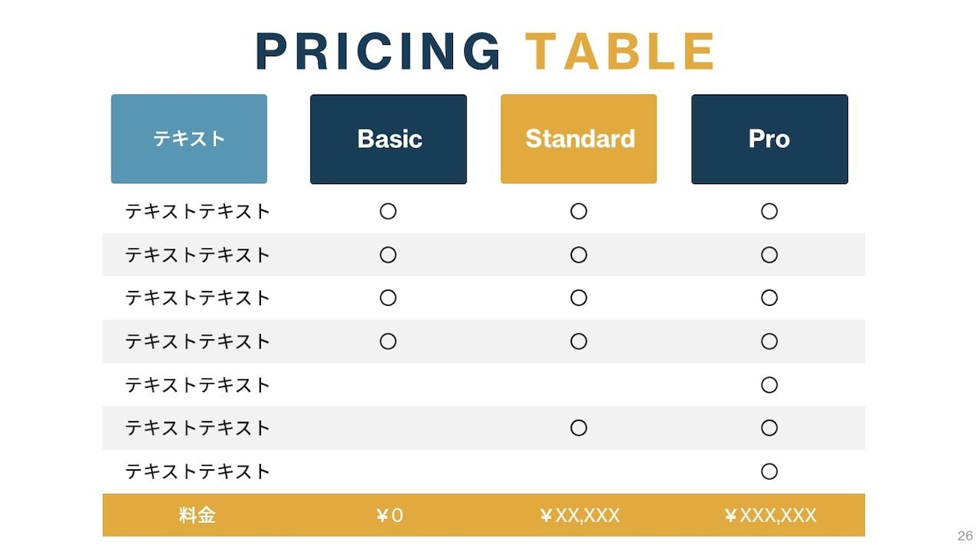980x551 pixels.
Task: Click the slide page number 26
Action: click(965, 536)
